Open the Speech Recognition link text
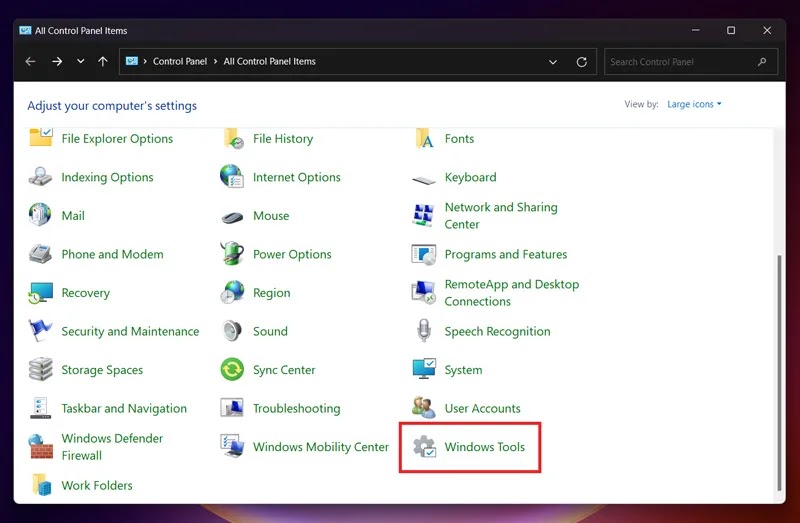 (x=497, y=332)
